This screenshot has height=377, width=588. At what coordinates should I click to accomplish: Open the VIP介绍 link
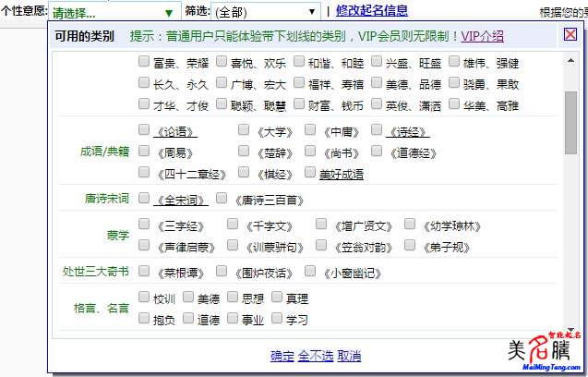(x=482, y=36)
